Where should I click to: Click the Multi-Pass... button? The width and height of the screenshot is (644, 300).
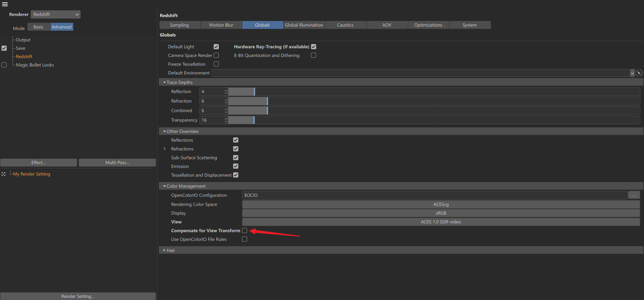click(x=117, y=163)
